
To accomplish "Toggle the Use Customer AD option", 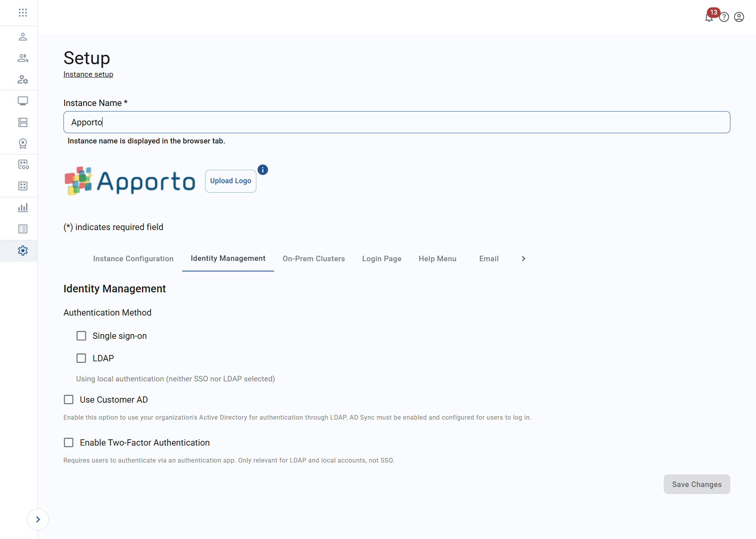I will [x=69, y=399].
